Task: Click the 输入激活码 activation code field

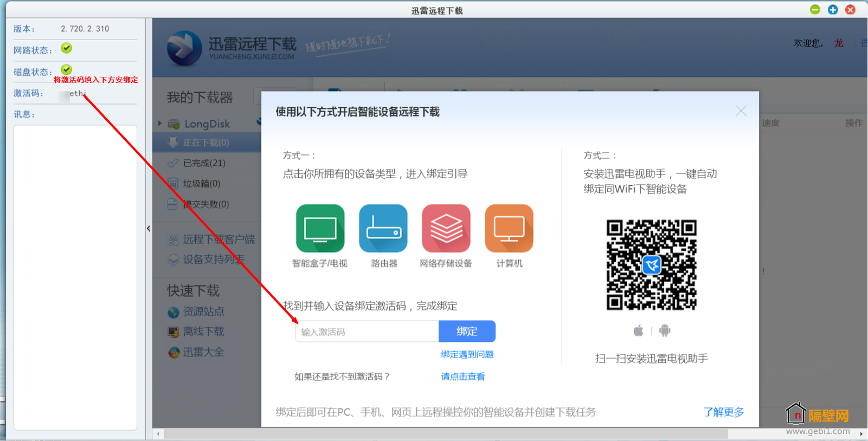Action: click(367, 332)
